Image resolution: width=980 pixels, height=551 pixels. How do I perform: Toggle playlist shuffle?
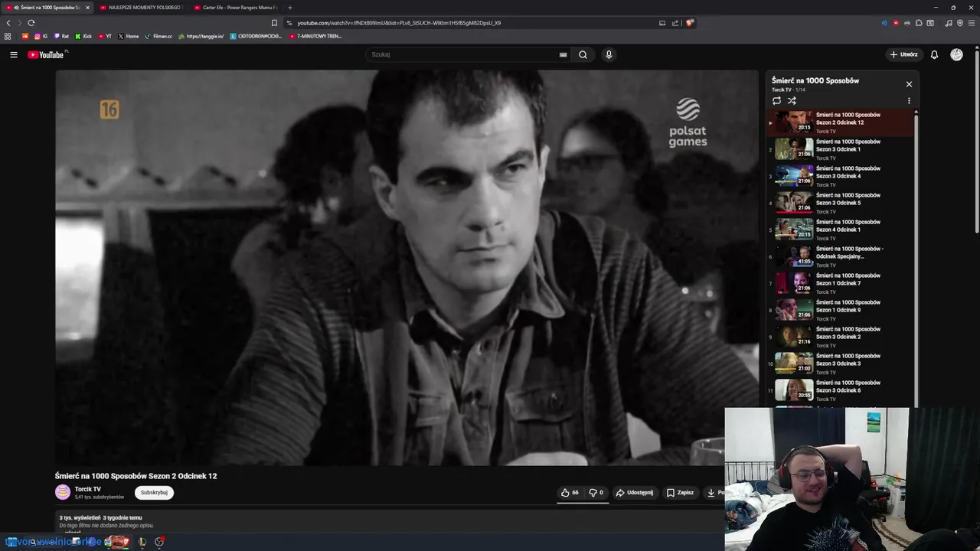coord(792,100)
